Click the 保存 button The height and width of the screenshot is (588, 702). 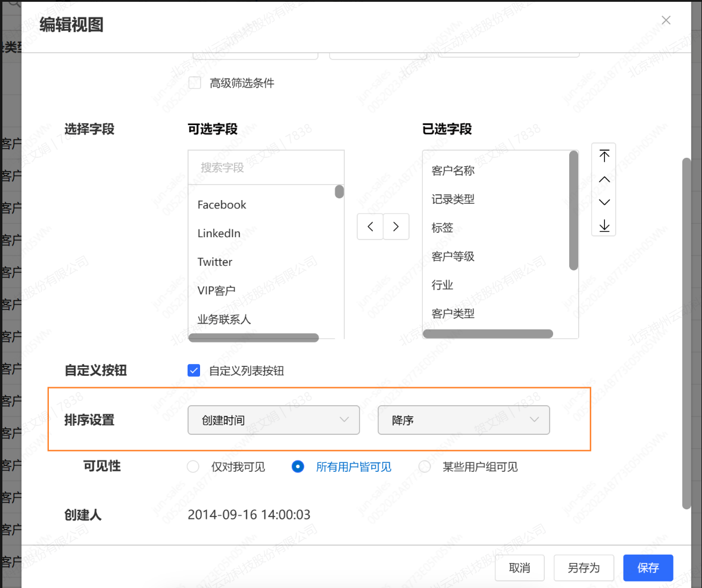648,568
